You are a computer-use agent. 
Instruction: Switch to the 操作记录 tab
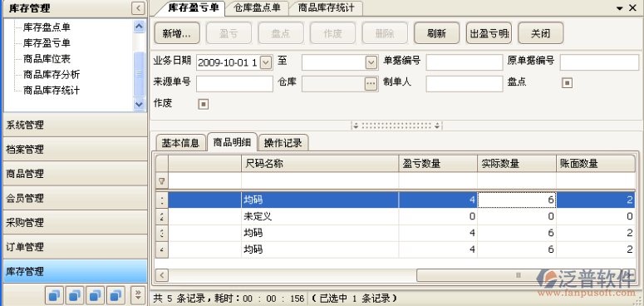(283, 142)
